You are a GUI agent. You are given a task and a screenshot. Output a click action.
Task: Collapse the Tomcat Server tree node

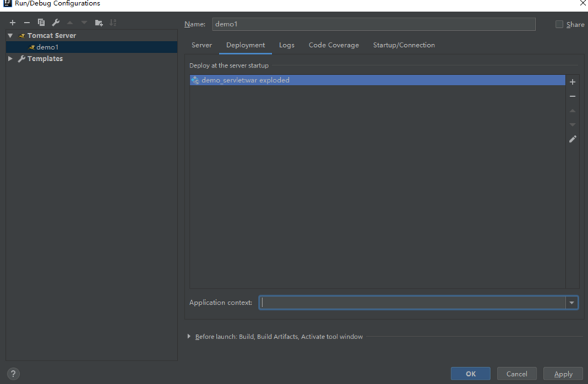pos(10,35)
